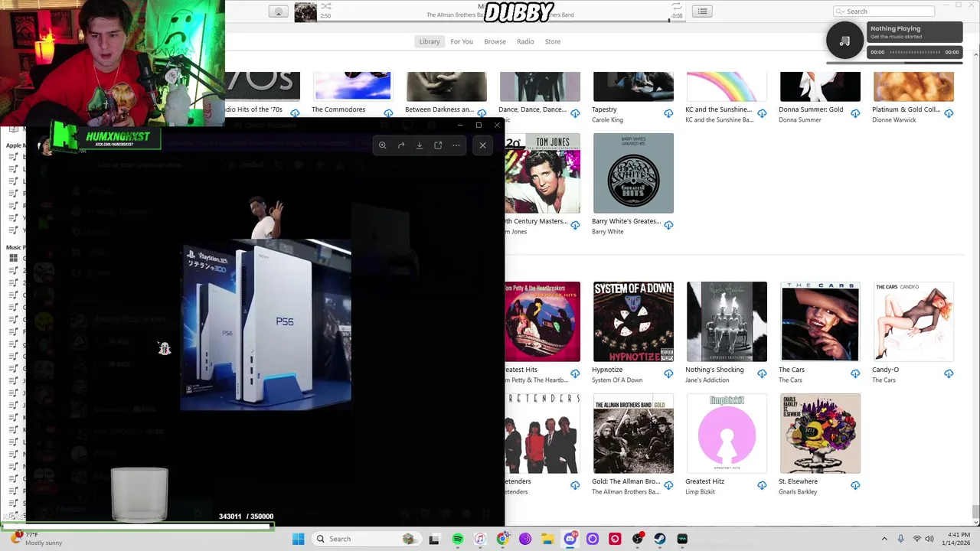The image size is (980, 551).
Task: Download Tom Jones album from cloud
Action: pyautogui.click(x=575, y=225)
